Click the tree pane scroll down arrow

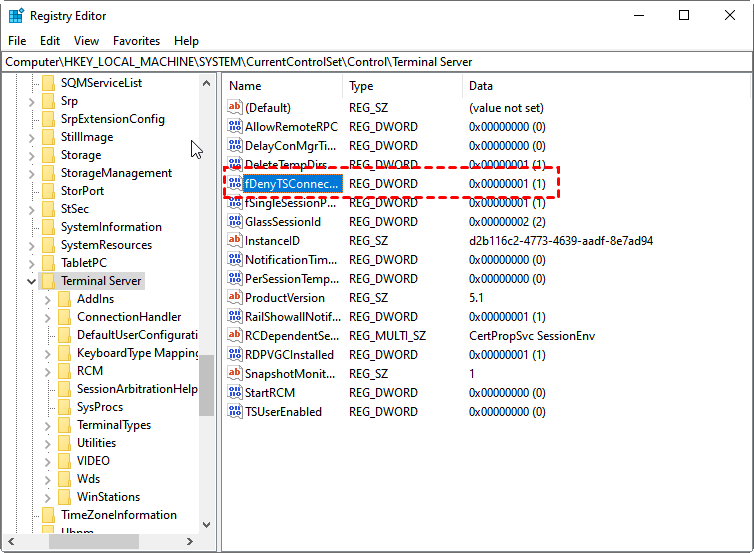click(x=207, y=523)
